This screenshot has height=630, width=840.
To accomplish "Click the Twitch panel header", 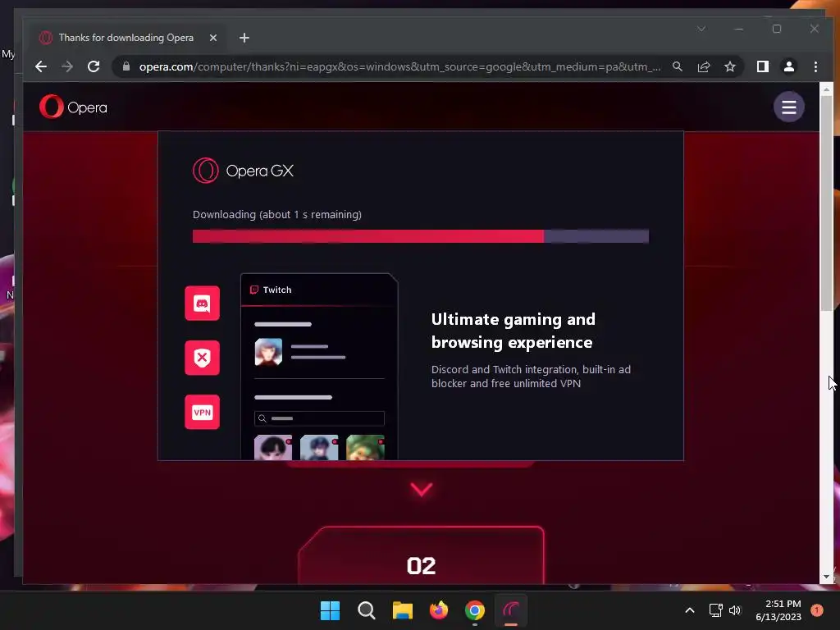I will point(319,290).
